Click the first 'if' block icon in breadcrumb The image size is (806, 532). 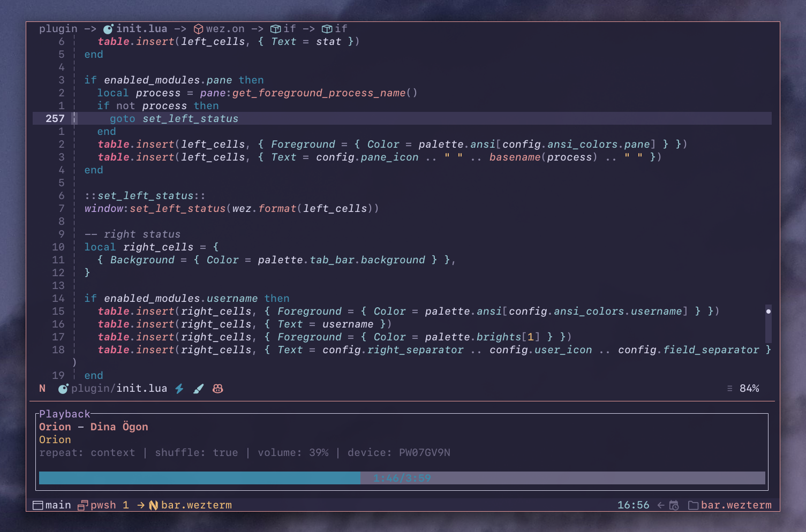tap(276, 29)
